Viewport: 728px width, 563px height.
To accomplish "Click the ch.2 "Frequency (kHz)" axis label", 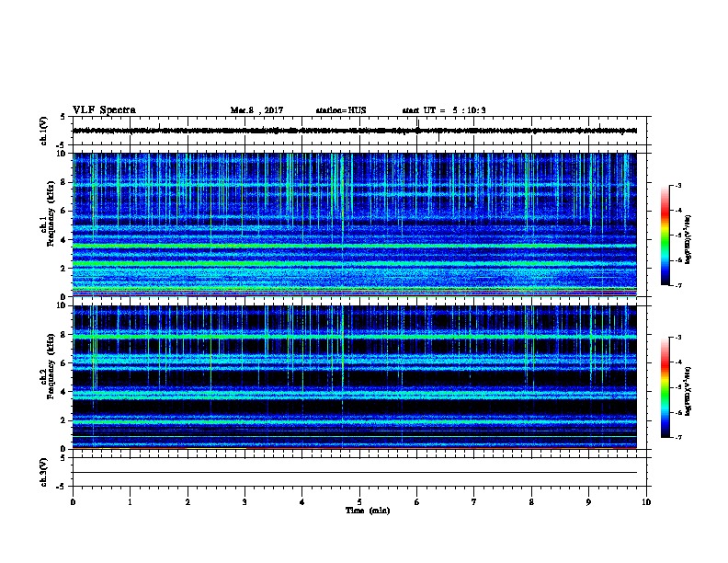I will click(x=50, y=366).
